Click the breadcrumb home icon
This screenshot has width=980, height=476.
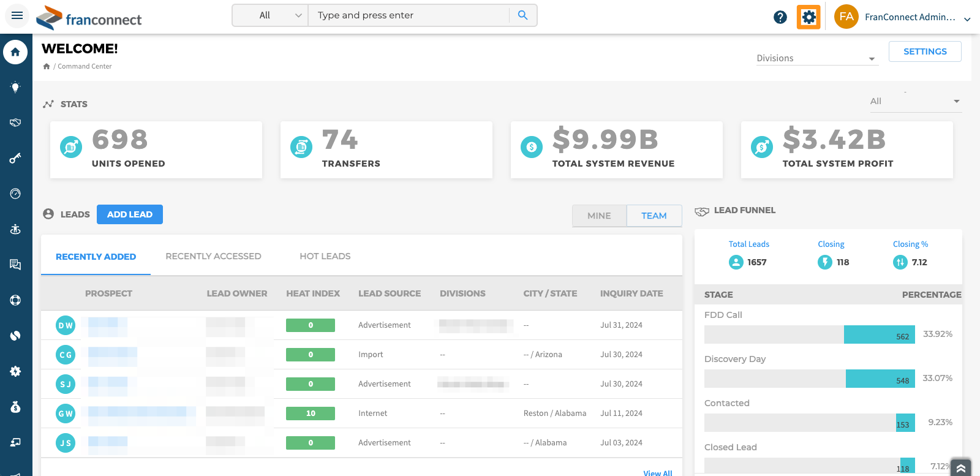pos(47,66)
